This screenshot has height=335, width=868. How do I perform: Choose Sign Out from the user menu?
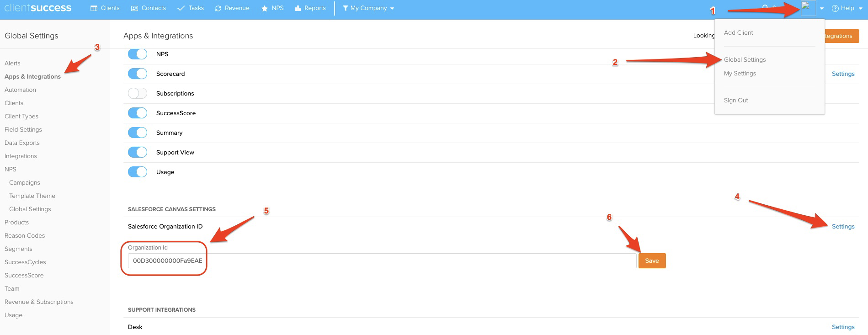click(x=736, y=100)
